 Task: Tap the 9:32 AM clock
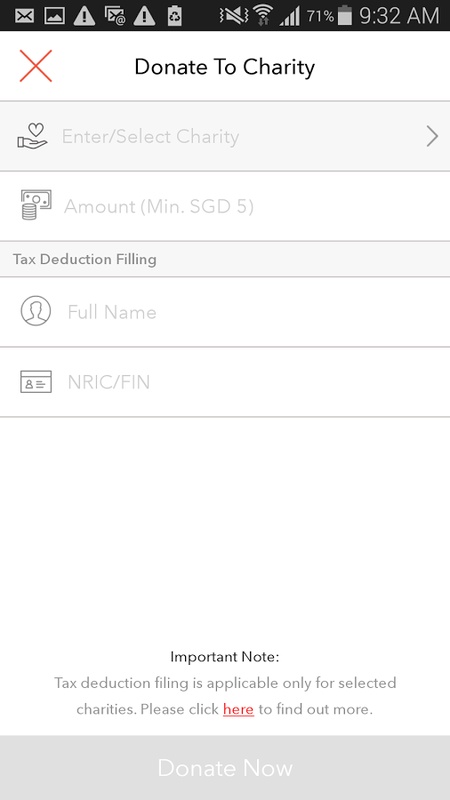(399, 16)
